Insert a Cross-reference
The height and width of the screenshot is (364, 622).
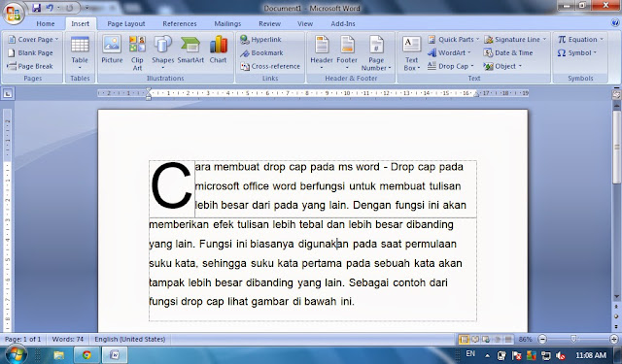[x=270, y=66]
